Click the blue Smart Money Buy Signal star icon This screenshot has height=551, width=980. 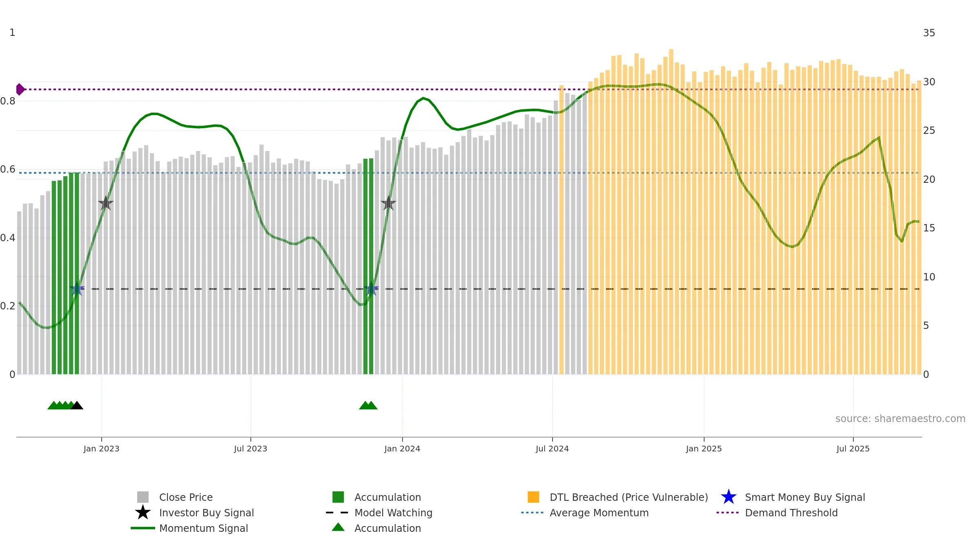tap(728, 497)
